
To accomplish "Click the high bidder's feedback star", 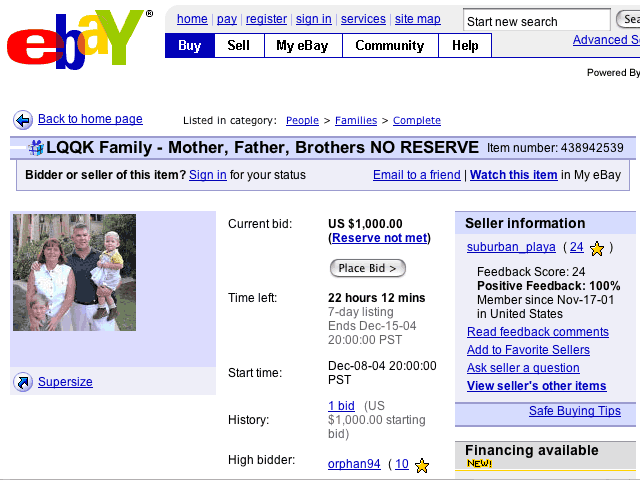I will tap(422, 465).
